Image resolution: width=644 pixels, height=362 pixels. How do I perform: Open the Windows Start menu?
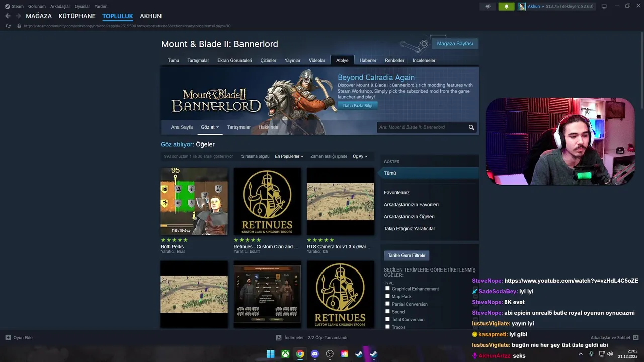pyautogui.click(x=270, y=354)
